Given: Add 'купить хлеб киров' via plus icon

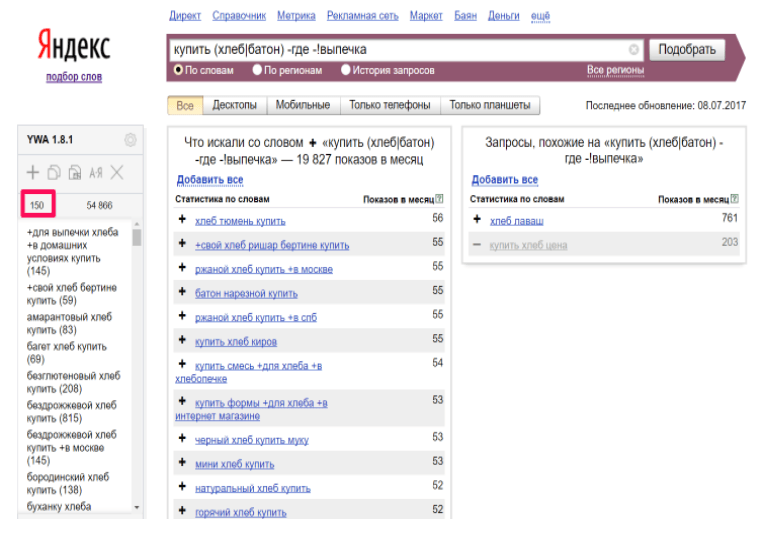Looking at the screenshot, I should pos(182,340).
